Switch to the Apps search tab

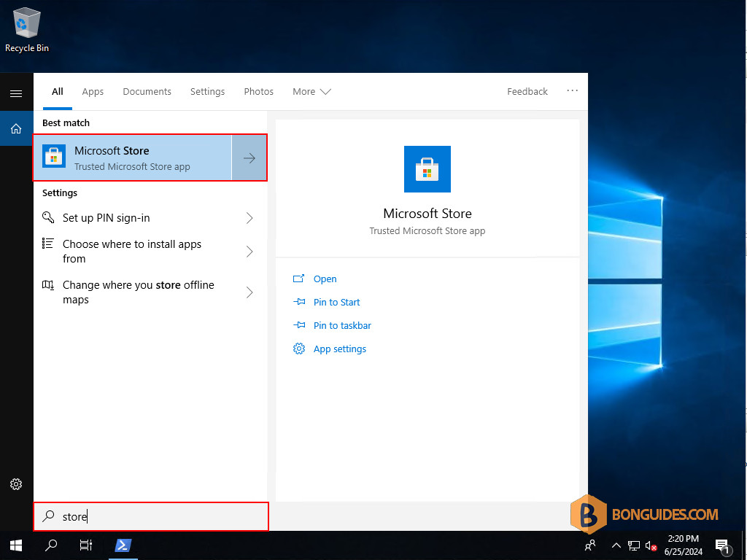(x=93, y=91)
